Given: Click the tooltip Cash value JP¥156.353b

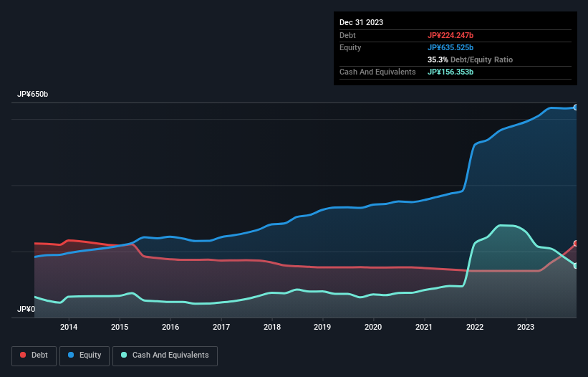Looking at the screenshot, I should point(450,72).
